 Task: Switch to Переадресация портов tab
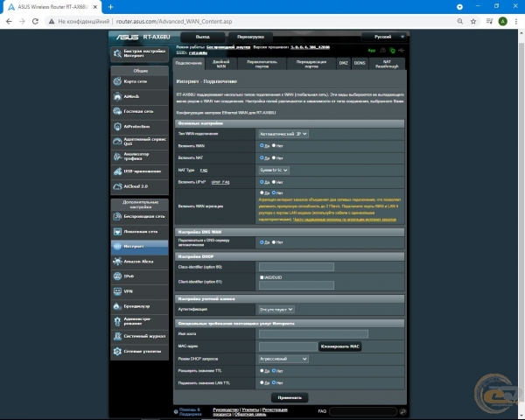point(311,64)
